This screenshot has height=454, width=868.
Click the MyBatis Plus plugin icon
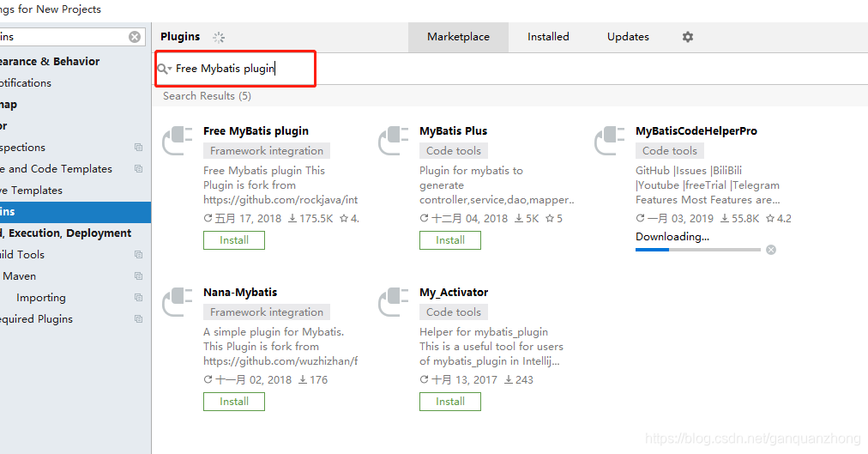[x=393, y=141]
